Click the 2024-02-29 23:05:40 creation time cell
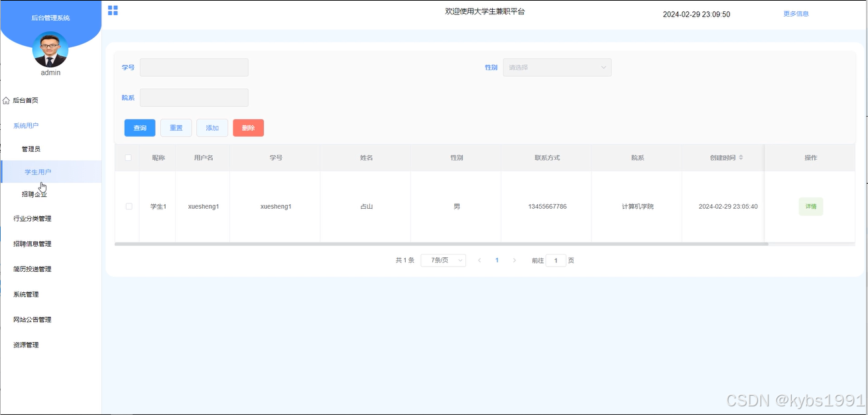Screen dimensions: 868x415 (728, 207)
